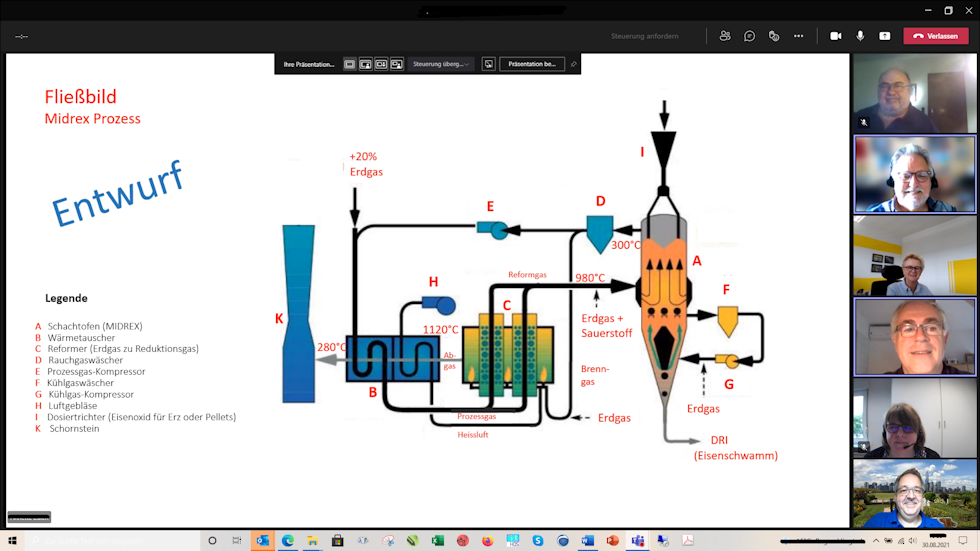Click the computer sound share icon
Image resolution: width=980 pixels, height=551 pixels.
pos(489,64)
